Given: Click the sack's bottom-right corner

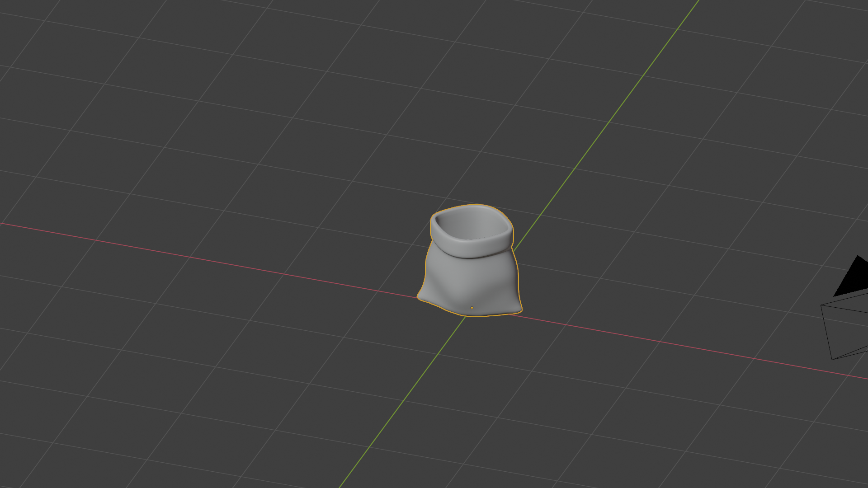Looking at the screenshot, I should coord(519,310).
